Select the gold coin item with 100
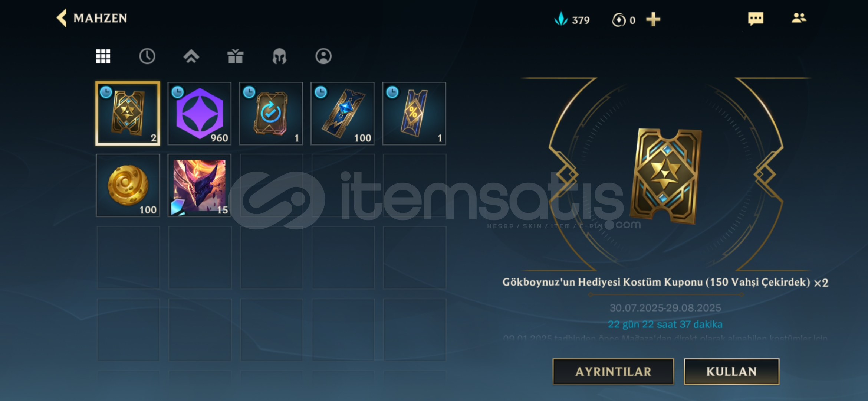The width and height of the screenshot is (868, 401). 128,185
